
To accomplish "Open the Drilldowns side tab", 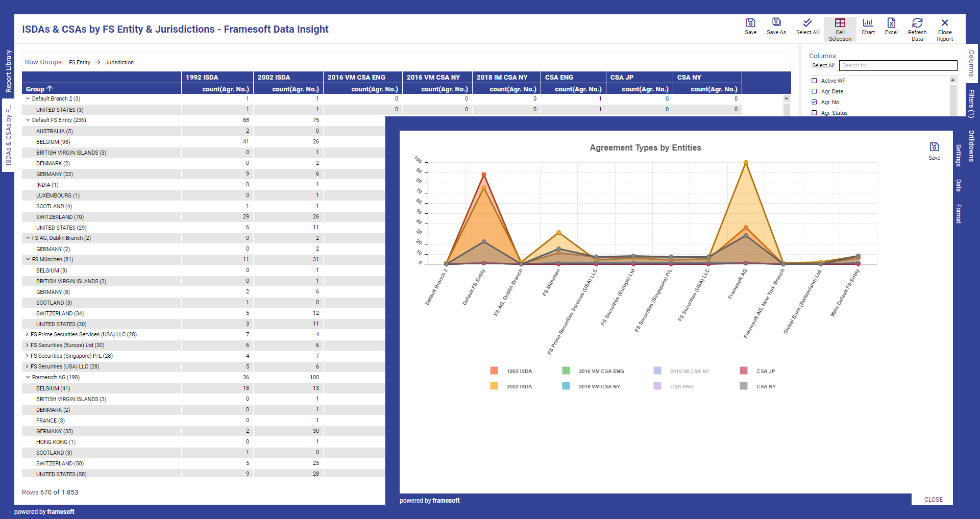I will 971,146.
